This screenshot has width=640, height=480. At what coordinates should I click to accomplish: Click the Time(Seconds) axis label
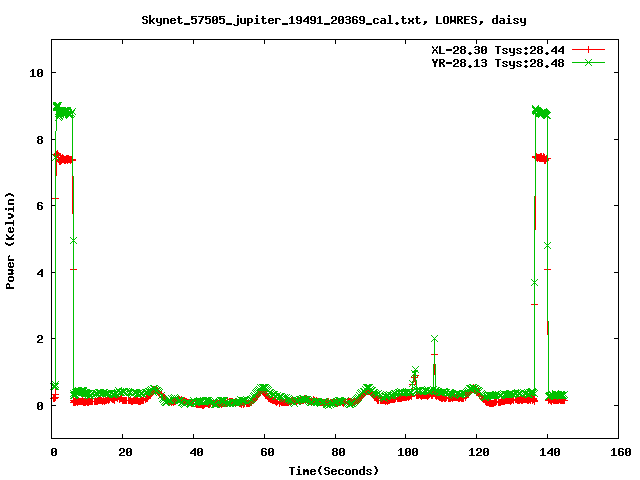(x=334, y=471)
